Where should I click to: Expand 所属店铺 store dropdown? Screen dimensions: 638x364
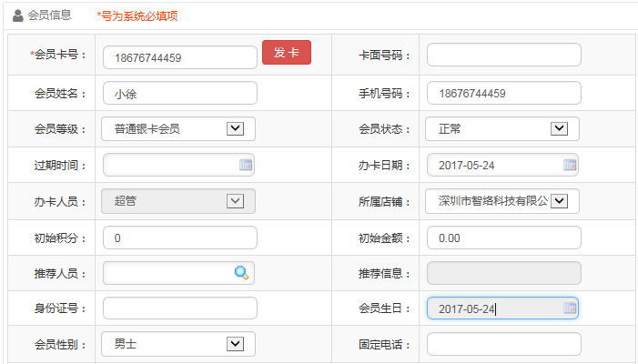pos(559,201)
